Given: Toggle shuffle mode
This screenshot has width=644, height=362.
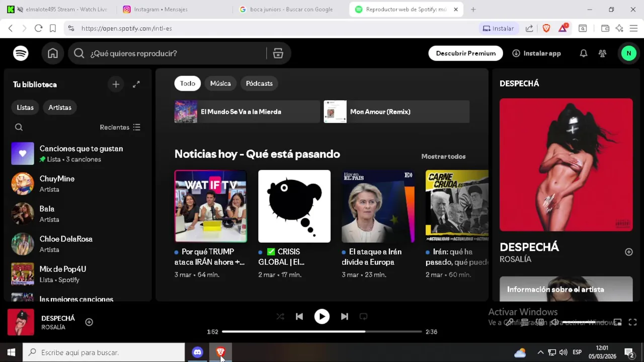Looking at the screenshot, I should coord(280,316).
